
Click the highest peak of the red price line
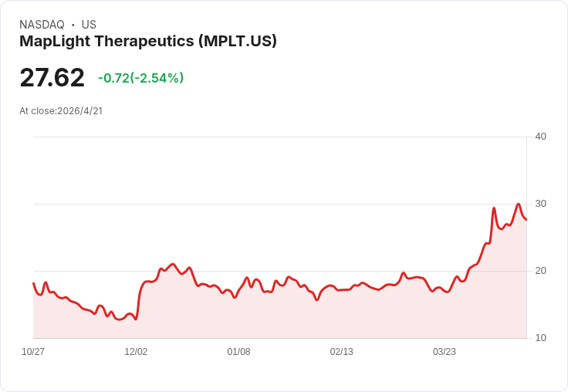point(518,204)
